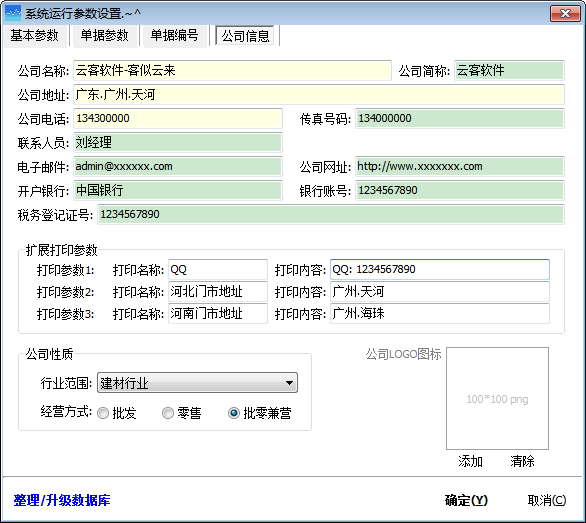Click 添加 to add logo
The height and width of the screenshot is (523, 586).
click(471, 461)
